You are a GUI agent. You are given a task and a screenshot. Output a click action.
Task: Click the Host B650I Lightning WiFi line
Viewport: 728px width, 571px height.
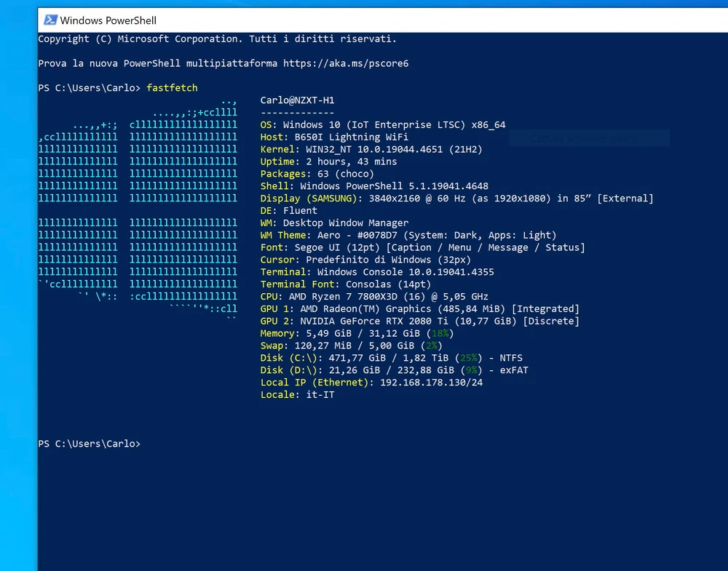click(334, 137)
